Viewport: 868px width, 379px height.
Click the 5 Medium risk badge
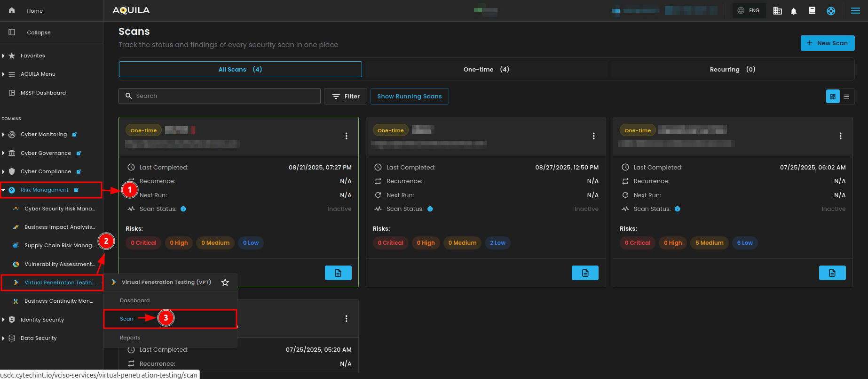click(x=709, y=243)
